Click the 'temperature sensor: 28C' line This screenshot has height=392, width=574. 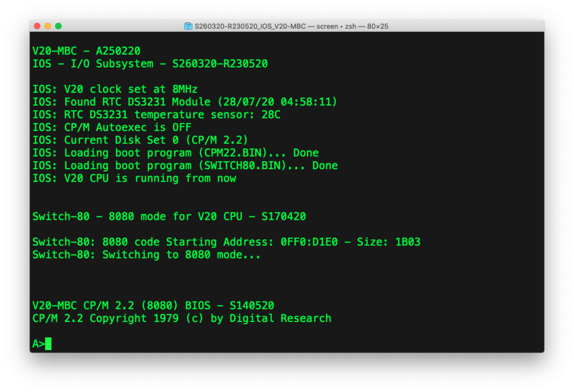[156, 115]
